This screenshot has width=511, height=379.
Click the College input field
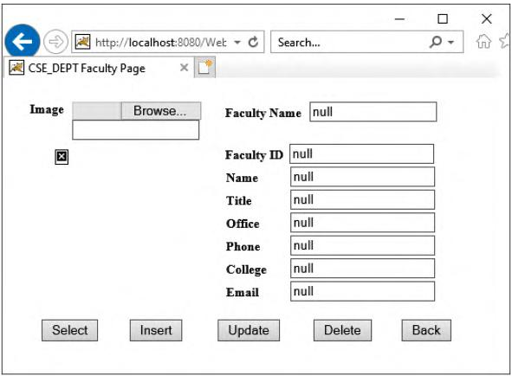pyautogui.click(x=362, y=269)
